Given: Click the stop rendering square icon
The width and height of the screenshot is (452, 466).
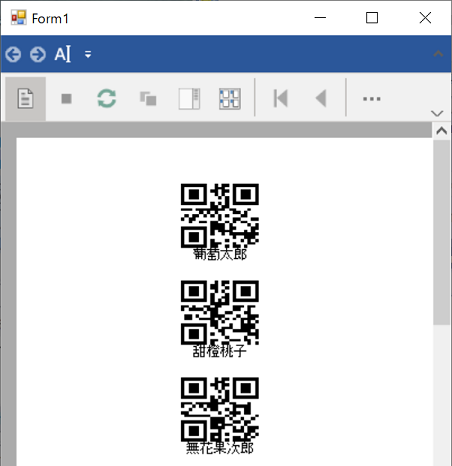Looking at the screenshot, I should coord(67,99).
